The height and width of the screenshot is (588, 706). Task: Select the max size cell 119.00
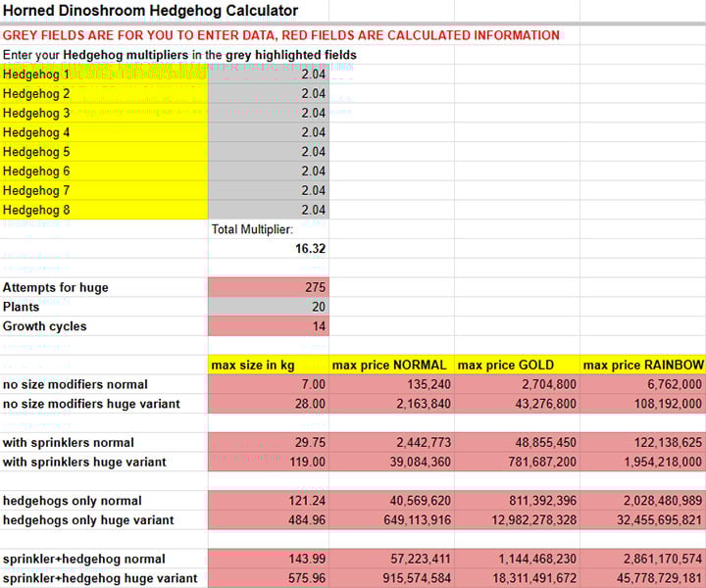point(269,462)
